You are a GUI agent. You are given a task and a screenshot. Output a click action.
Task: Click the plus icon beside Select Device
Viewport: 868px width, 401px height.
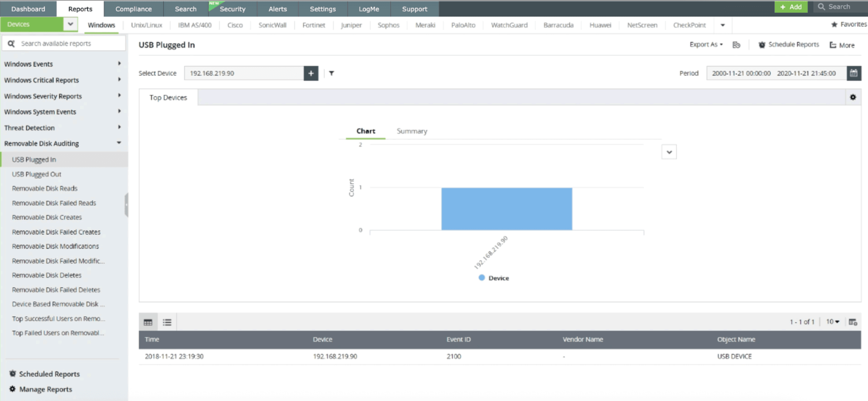tap(311, 73)
